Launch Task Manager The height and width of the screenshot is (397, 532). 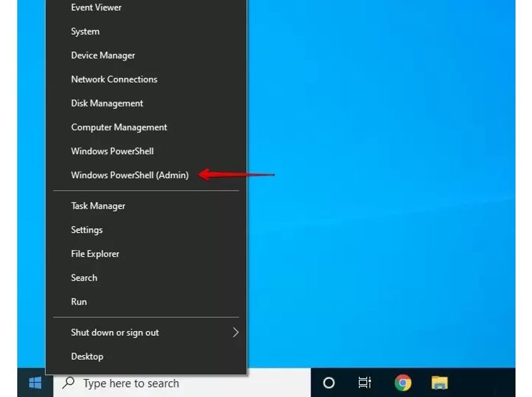[x=98, y=205]
